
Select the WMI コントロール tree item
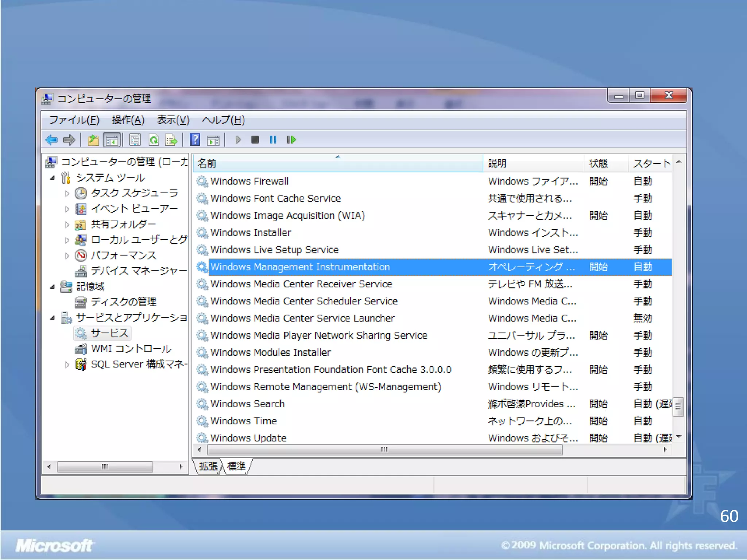point(131,349)
